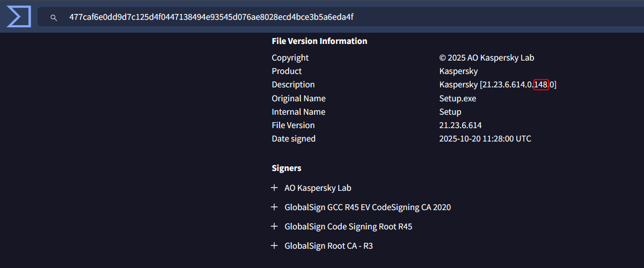Click the AO Kaspersky Lab signer name
The width and height of the screenshot is (644, 268).
coord(318,188)
